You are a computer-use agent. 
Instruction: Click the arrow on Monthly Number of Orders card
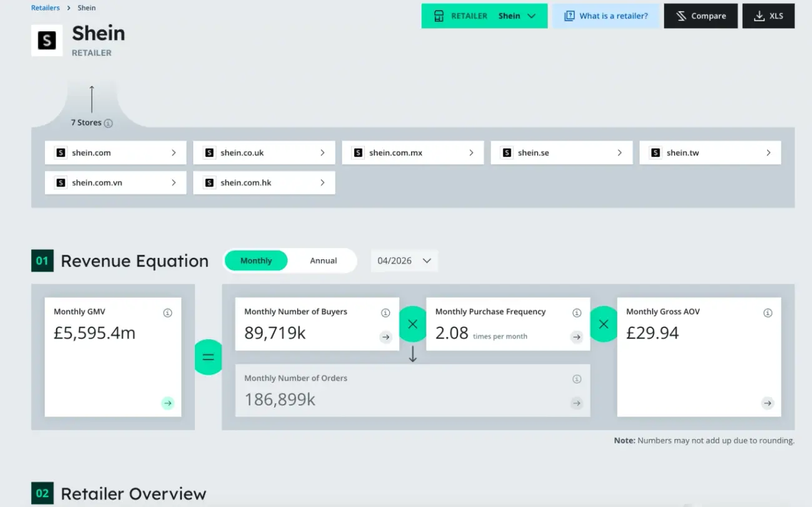[577, 403]
